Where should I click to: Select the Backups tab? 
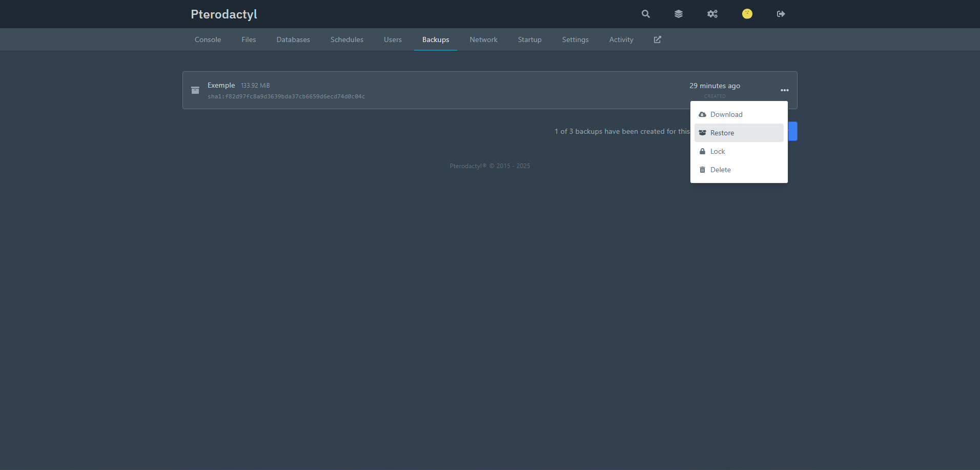(436, 39)
